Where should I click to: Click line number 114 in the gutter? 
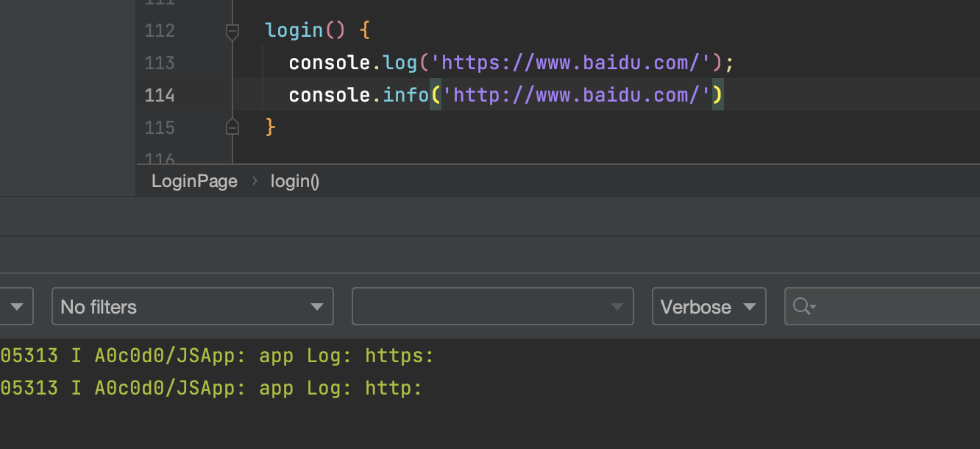coord(160,96)
